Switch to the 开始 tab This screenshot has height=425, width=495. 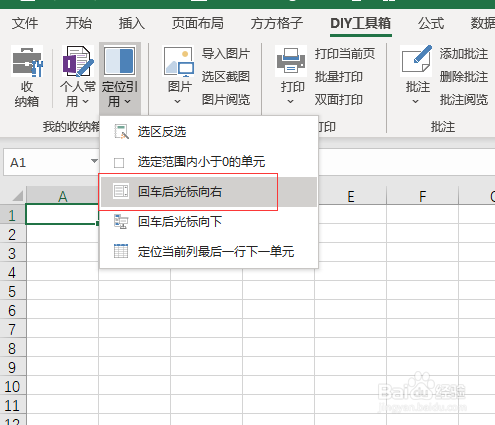pos(79,23)
